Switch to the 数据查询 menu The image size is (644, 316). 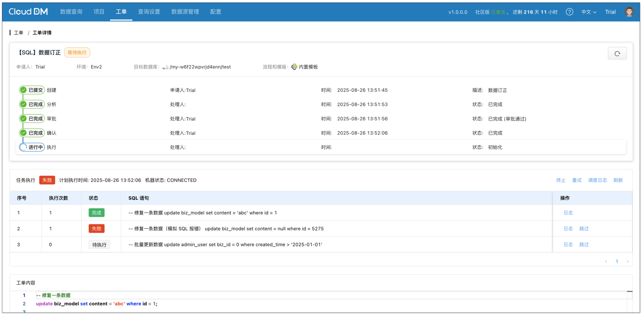71,12
